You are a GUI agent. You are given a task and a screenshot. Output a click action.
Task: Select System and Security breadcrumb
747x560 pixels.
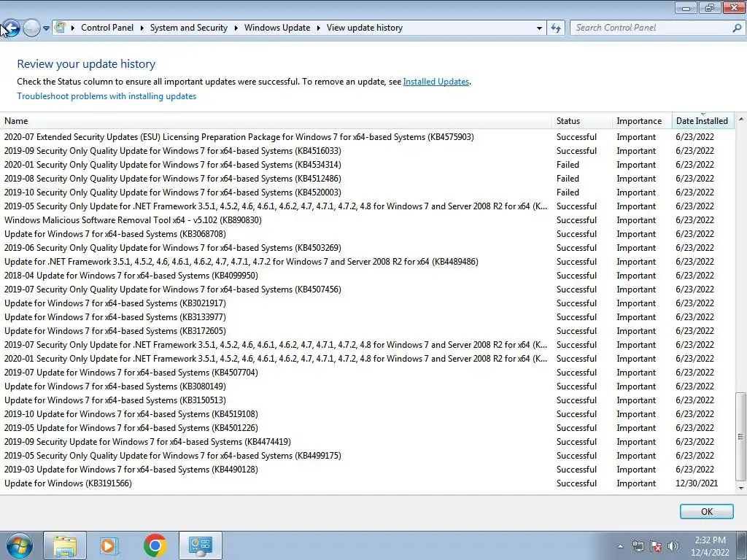click(x=189, y=28)
